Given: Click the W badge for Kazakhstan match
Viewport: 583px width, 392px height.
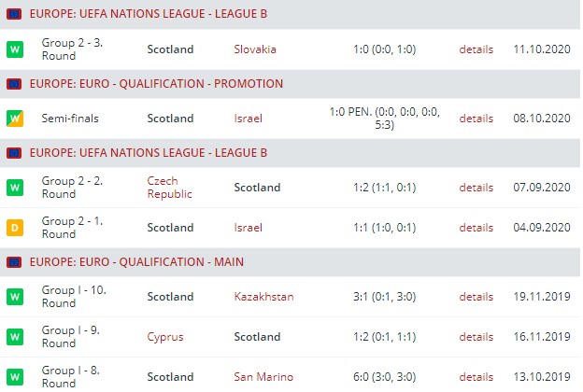Looking at the screenshot, I should (15, 297).
